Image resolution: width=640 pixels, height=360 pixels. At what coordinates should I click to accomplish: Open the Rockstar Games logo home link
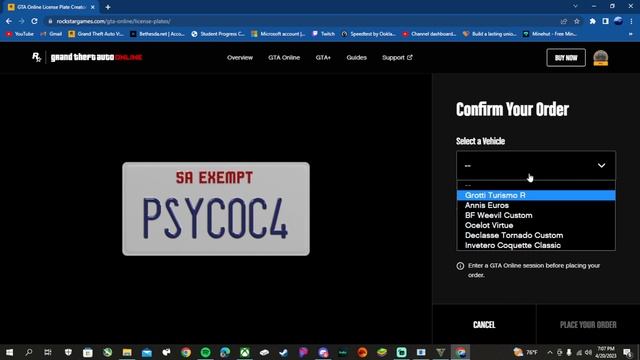point(36,58)
